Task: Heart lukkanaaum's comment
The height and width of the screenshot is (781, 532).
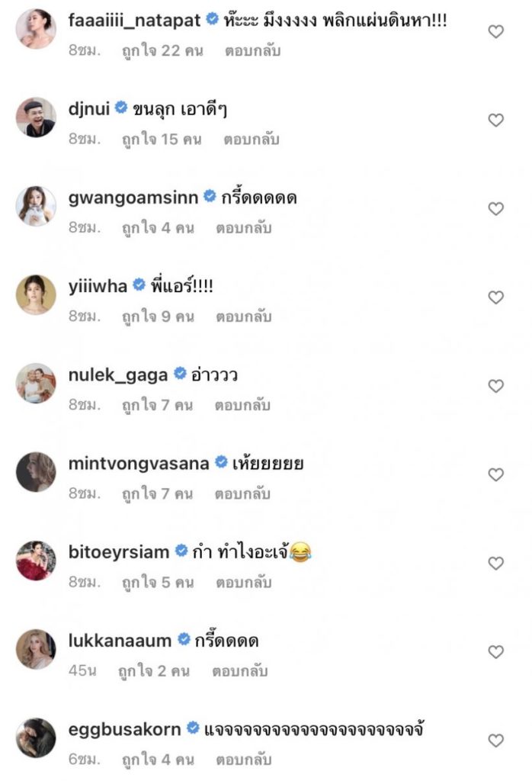Action: (495, 652)
